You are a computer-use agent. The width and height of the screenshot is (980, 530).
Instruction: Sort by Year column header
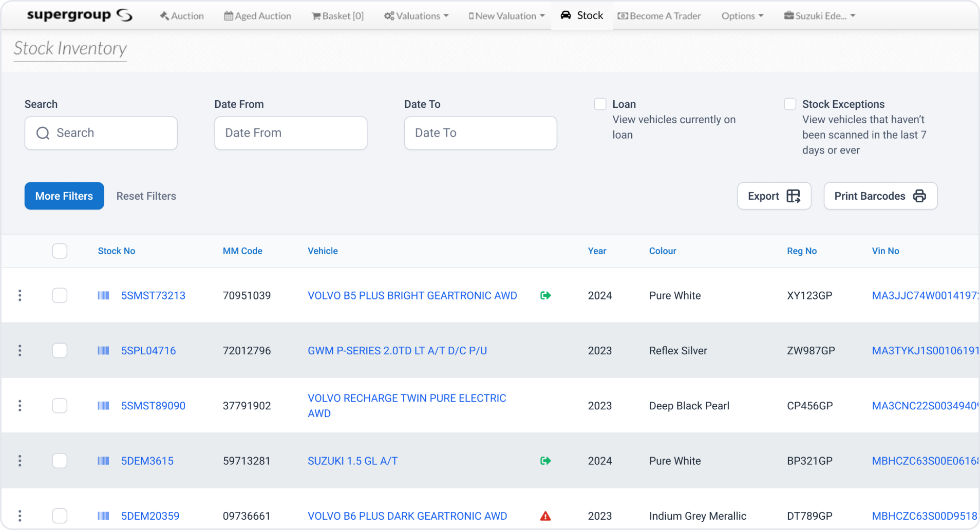coord(597,251)
